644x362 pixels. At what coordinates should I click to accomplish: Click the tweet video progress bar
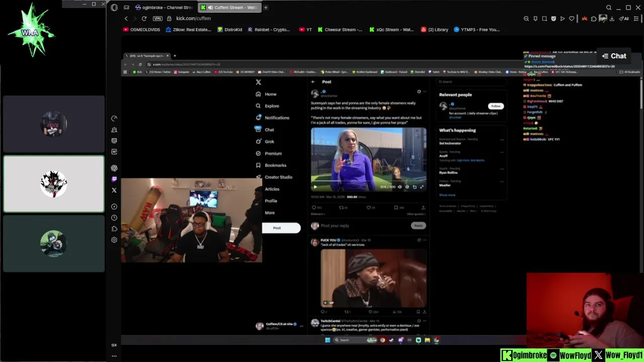click(x=368, y=180)
